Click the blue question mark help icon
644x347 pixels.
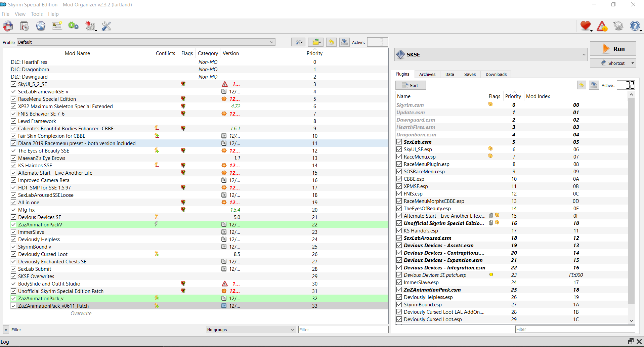click(x=635, y=26)
